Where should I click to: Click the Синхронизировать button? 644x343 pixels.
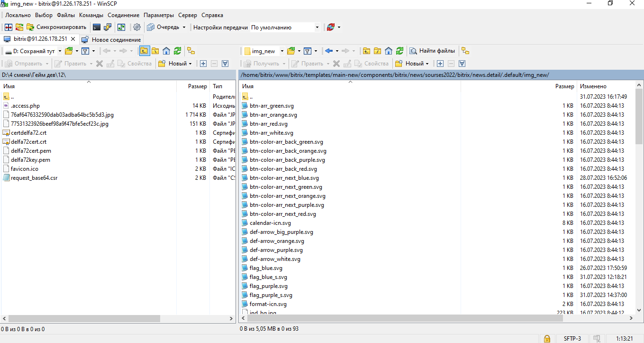pos(56,27)
